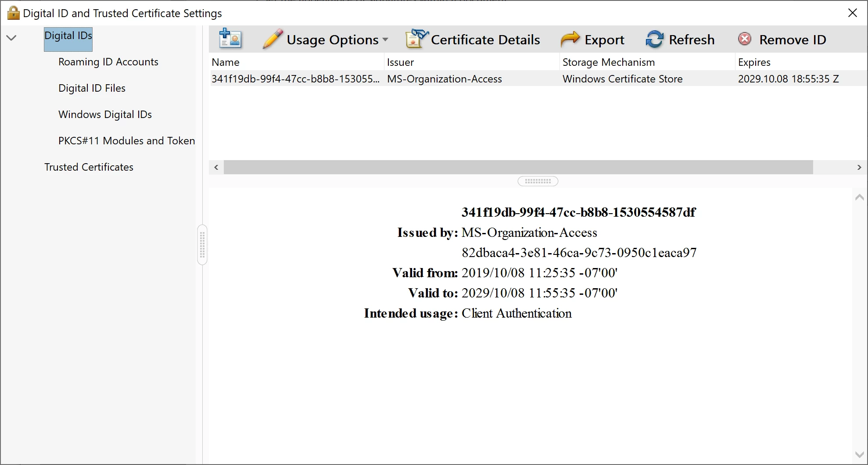
Task: Close the Digital ID settings dialog
Action: pos(853,13)
